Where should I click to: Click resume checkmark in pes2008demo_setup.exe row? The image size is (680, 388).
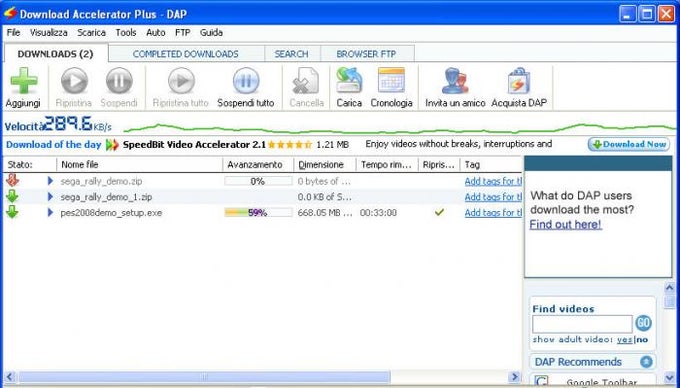pyautogui.click(x=440, y=212)
